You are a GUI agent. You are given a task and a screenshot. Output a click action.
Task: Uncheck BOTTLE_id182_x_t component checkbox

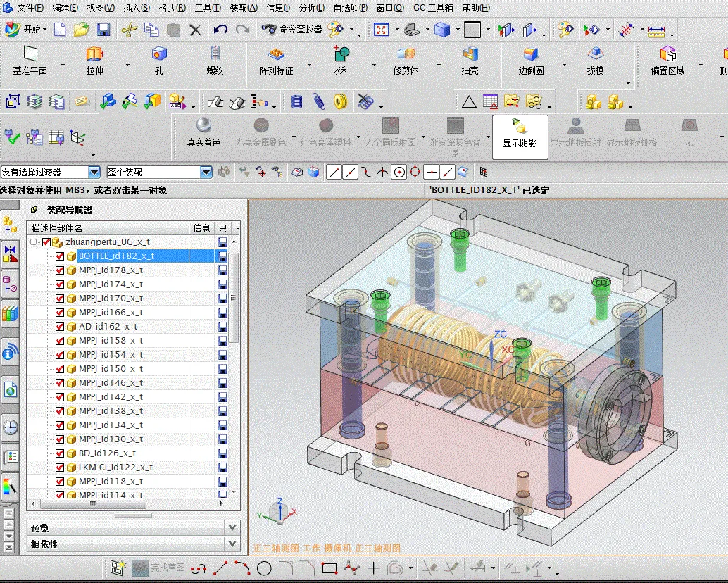pyautogui.click(x=58, y=256)
